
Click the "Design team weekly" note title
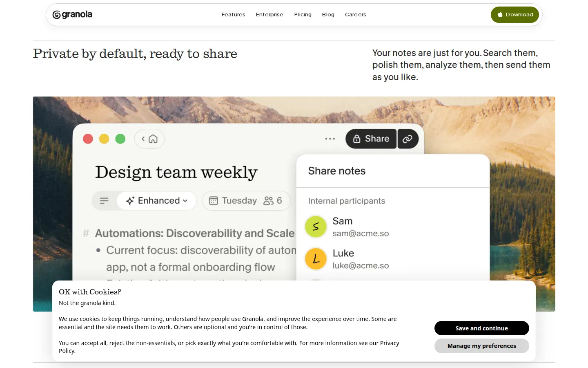click(176, 173)
